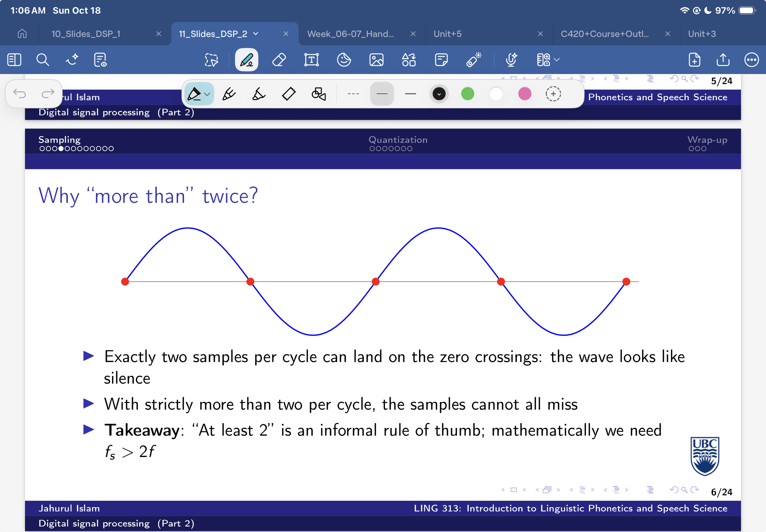Open the share export icon
This screenshot has width=766, height=532.
point(723,60)
